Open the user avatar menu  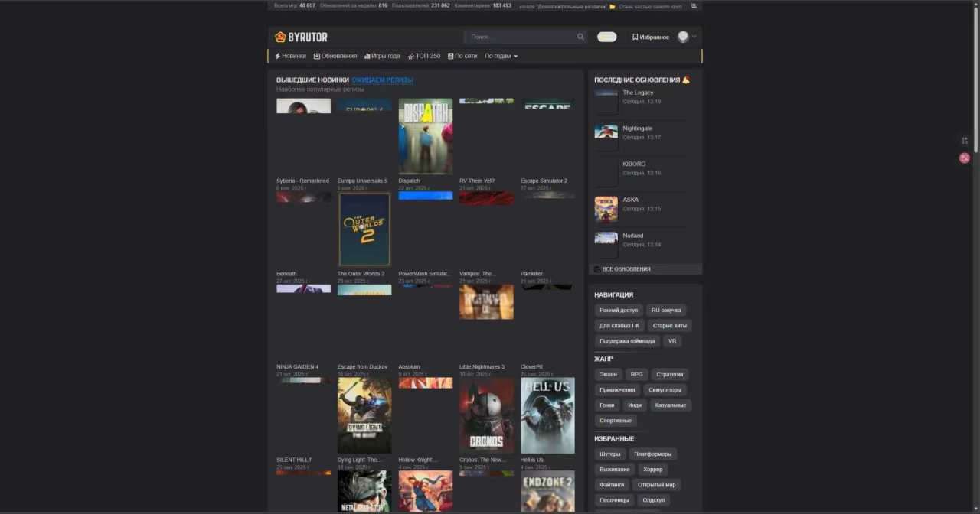[x=683, y=37]
